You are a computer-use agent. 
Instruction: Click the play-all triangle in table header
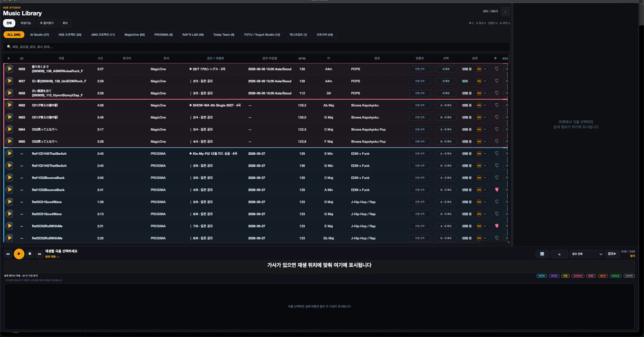click(9, 58)
